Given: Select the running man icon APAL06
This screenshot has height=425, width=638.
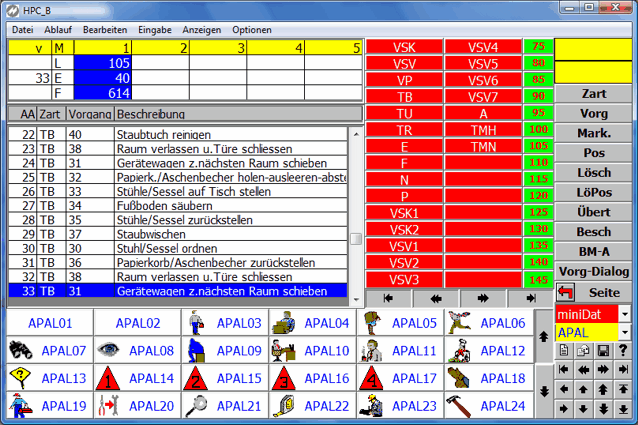Looking at the screenshot, I should point(459,323).
